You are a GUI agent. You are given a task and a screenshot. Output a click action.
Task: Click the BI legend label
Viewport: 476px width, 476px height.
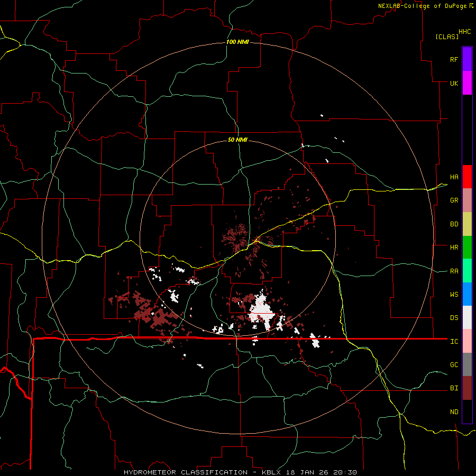point(454,388)
